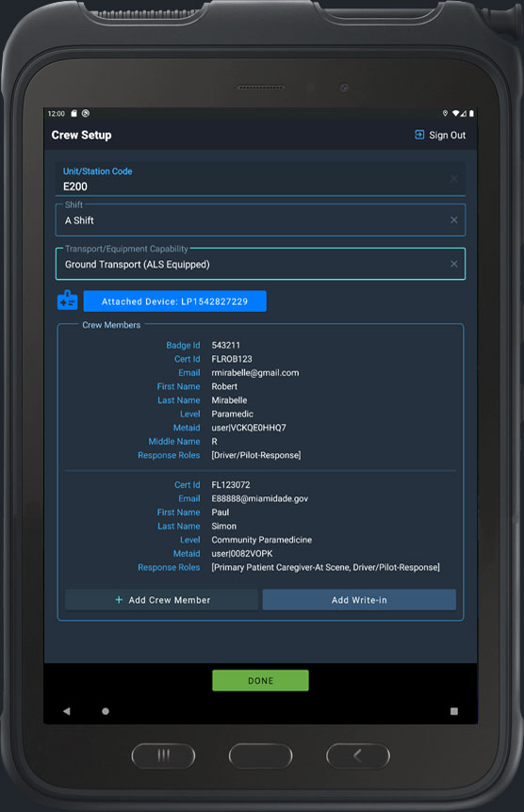Select Primary Patient Caregiver-At Scene roles value
The image size is (524, 812).
pos(325,568)
